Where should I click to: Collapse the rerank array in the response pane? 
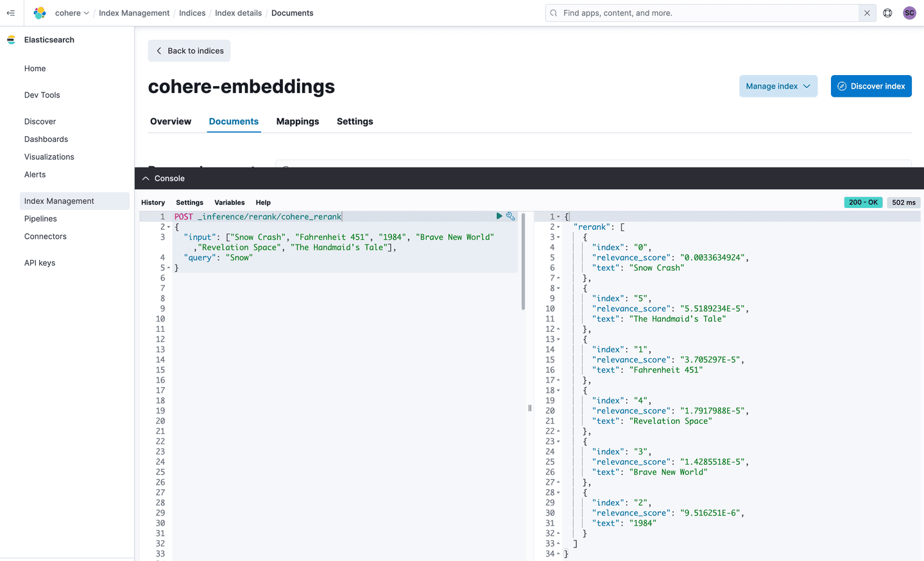click(557, 227)
